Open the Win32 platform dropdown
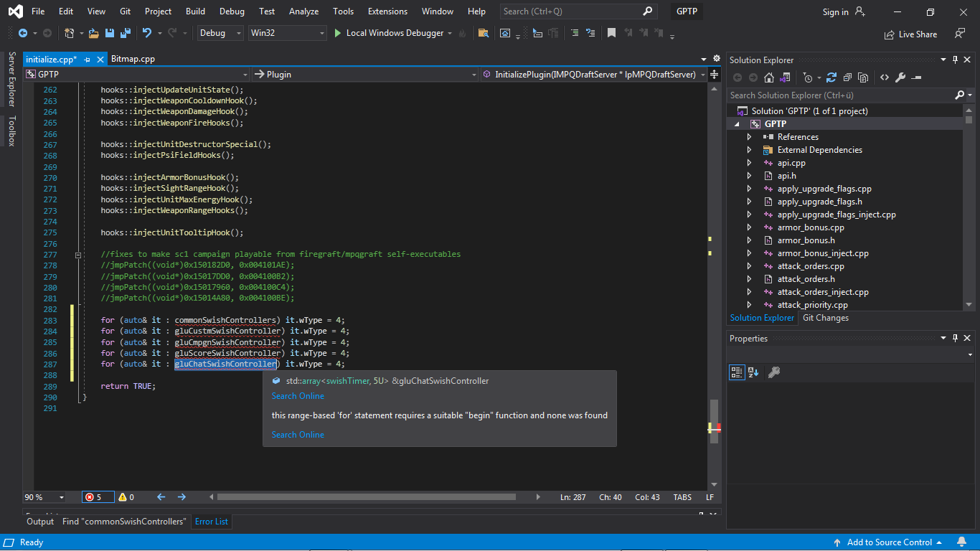The height and width of the screenshot is (551, 980). pyautogui.click(x=287, y=33)
